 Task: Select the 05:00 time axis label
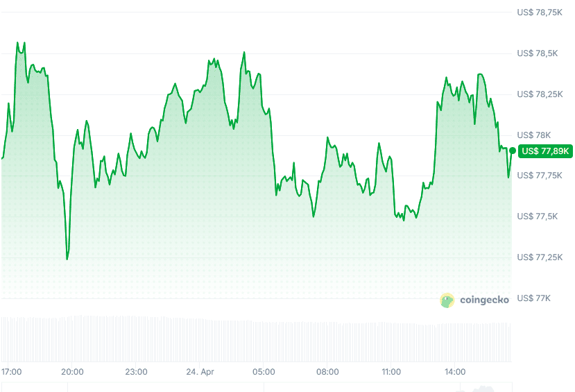264,372
